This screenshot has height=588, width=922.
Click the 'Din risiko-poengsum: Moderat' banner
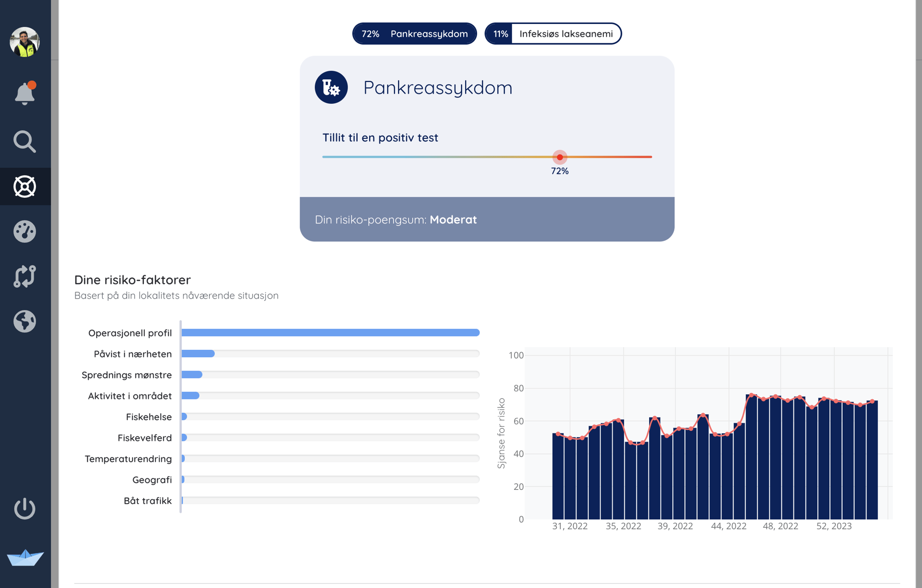coord(487,219)
